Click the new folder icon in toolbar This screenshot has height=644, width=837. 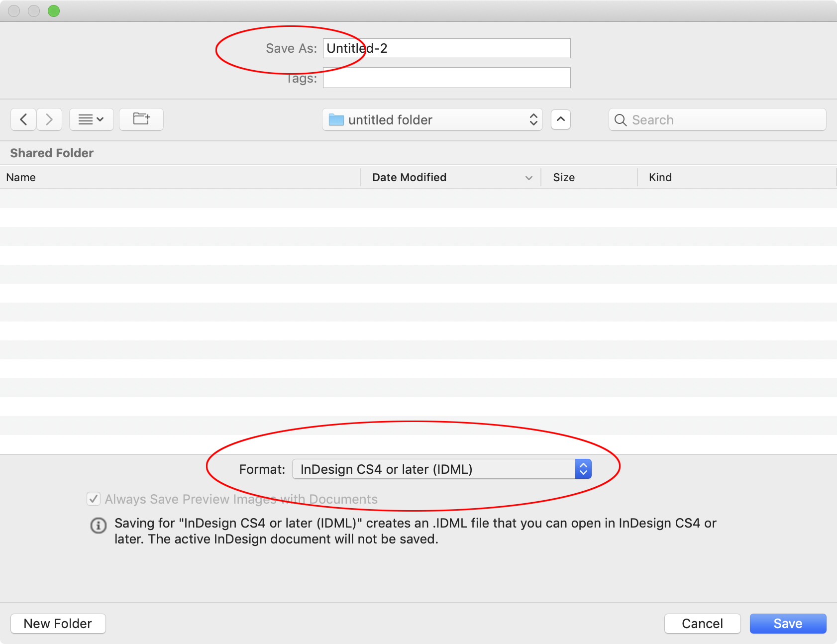[x=141, y=119]
